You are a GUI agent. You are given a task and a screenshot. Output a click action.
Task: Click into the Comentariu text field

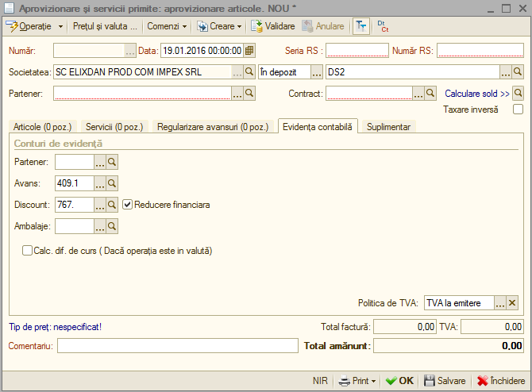pyautogui.click(x=178, y=346)
